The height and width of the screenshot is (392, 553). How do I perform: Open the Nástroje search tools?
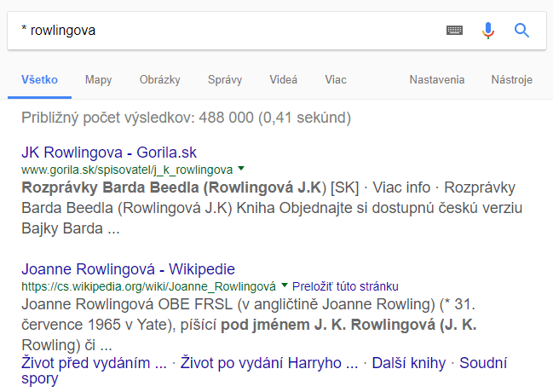512,80
